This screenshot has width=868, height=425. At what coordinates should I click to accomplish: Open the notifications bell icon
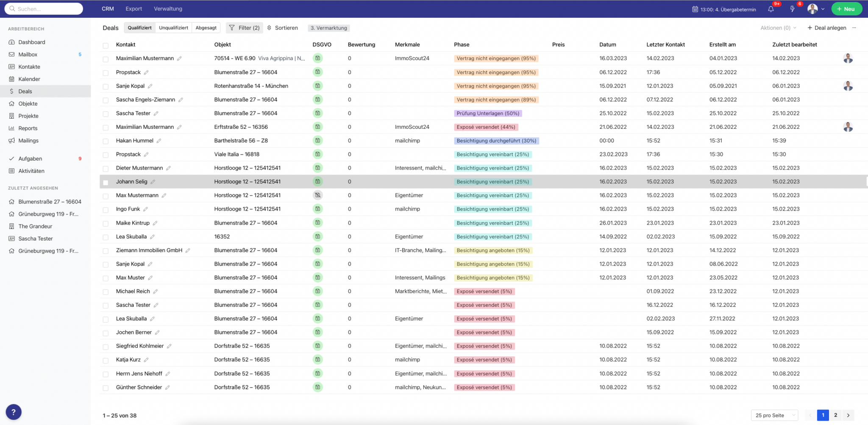click(x=771, y=9)
